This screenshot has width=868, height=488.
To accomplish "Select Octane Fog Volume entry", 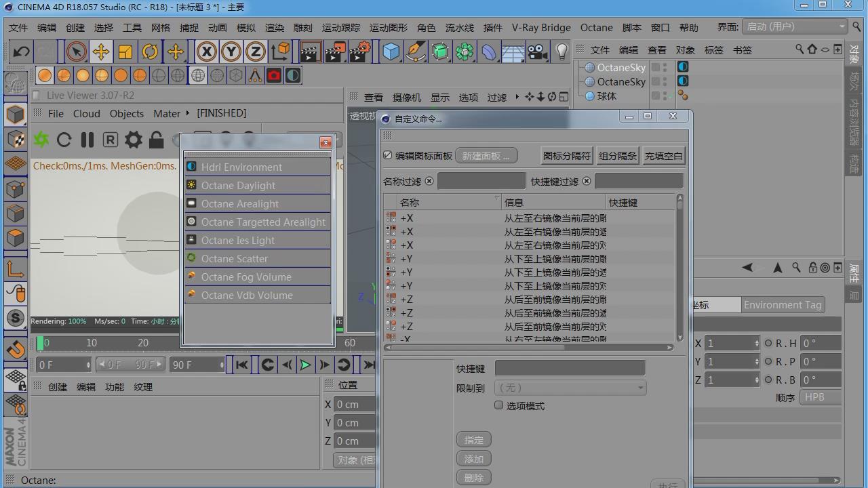I will point(258,277).
